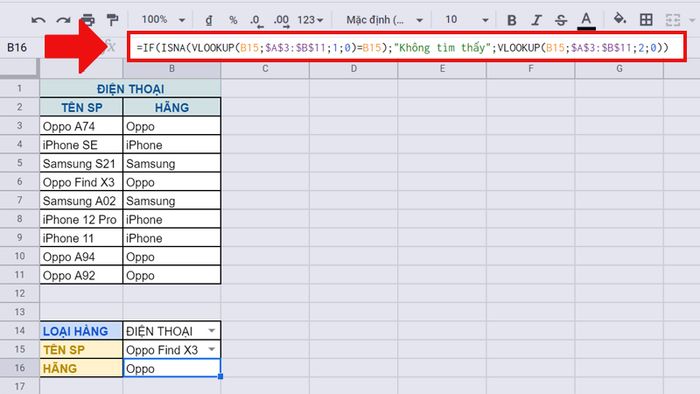Select cell B5 containing Samsung

pos(172,164)
